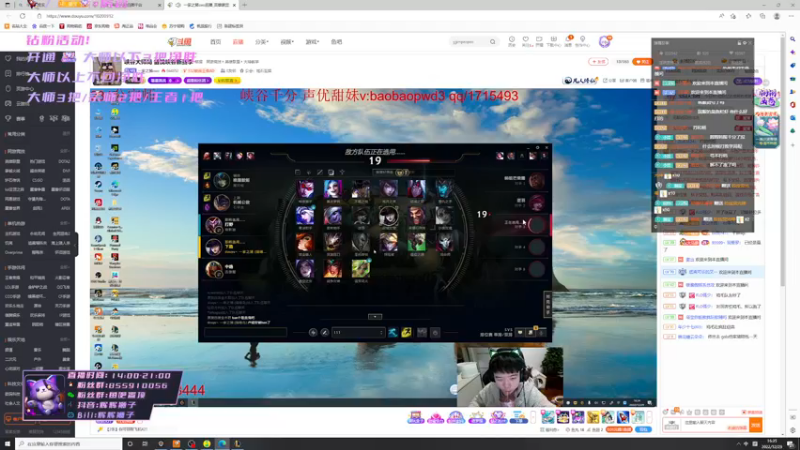
Task: Pick the mustached Draven champion portrait
Action: [x=416, y=216]
